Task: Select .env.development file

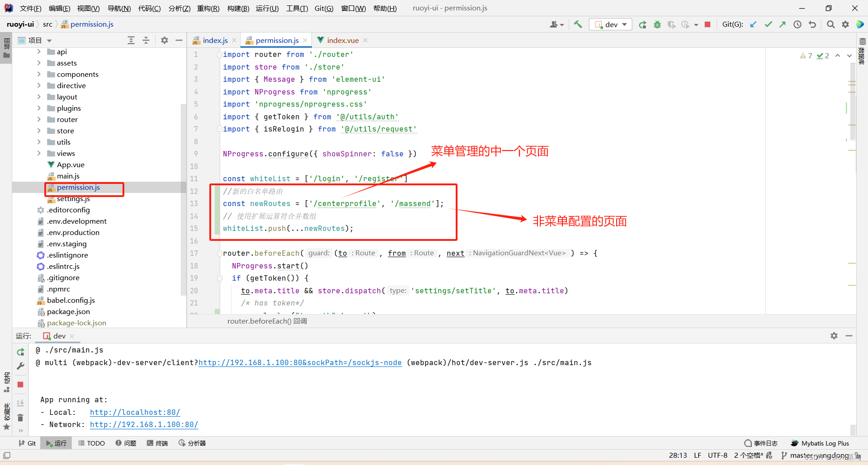Action: [77, 221]
